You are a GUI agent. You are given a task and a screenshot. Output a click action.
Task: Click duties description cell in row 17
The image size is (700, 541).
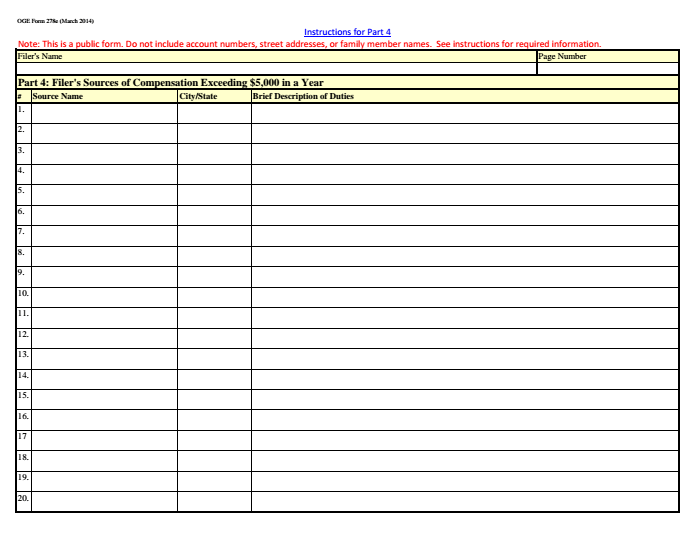tap(464, 440)
